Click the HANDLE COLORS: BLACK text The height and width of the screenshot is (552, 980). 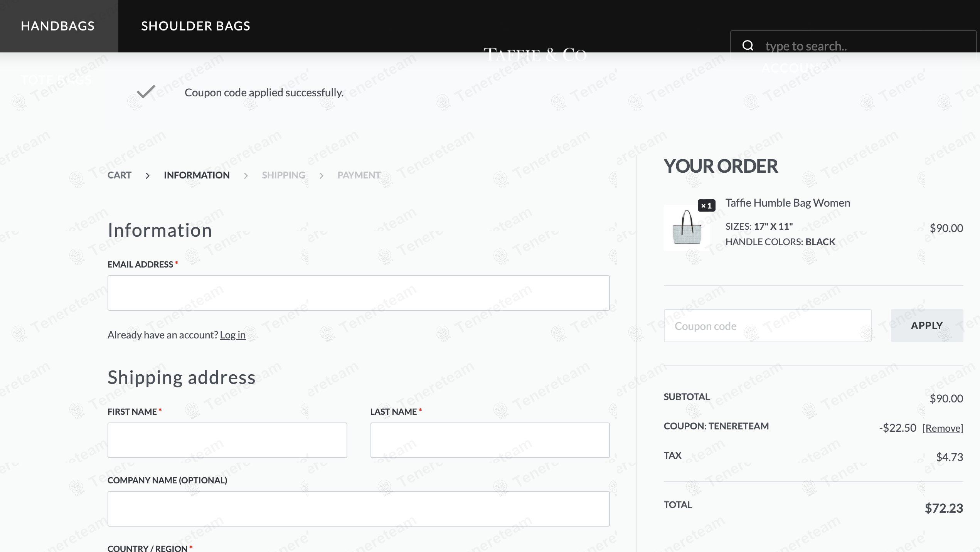(x=780, y=242)
